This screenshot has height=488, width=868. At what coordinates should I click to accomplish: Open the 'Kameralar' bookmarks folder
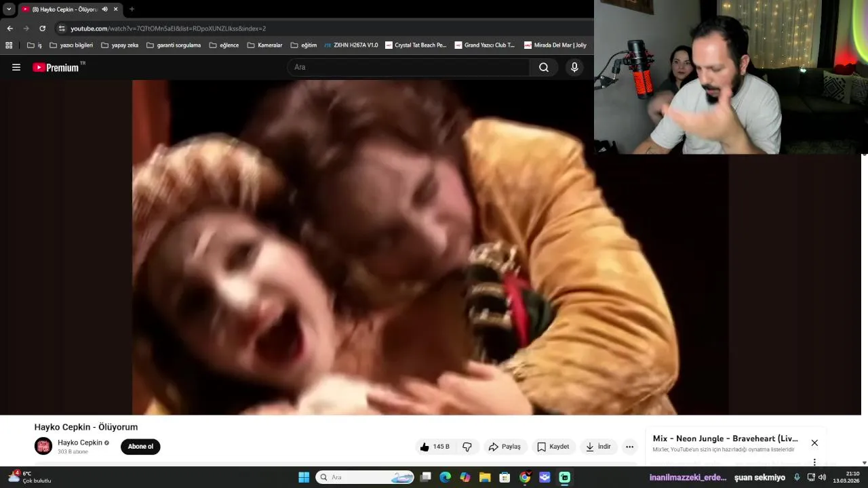click(x=264, y=45)
